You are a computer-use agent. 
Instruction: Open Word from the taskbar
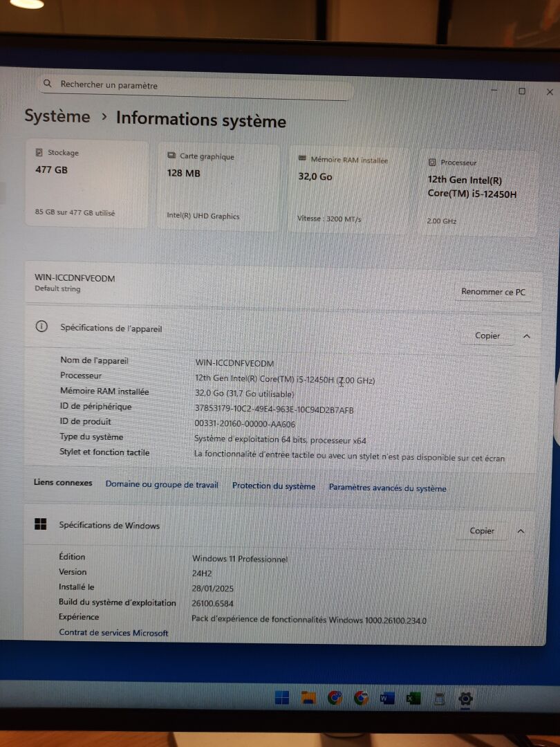coord(386,699)
